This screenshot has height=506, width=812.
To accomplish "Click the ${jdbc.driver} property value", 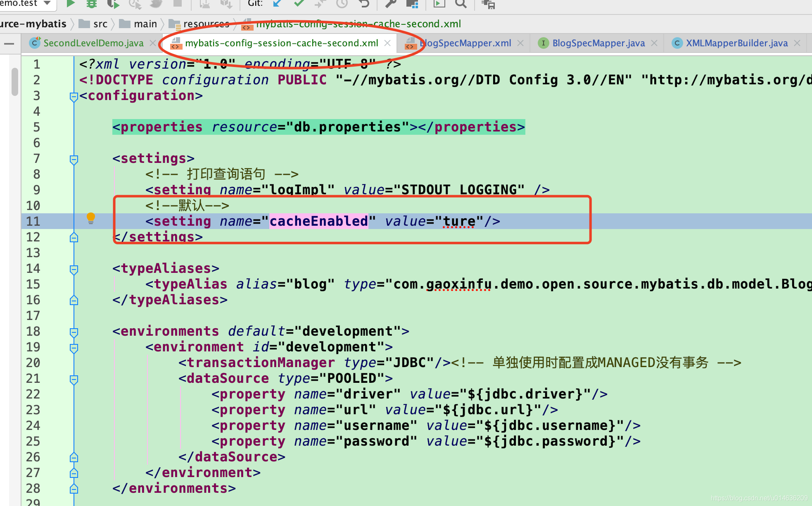I will pos(525,394).
